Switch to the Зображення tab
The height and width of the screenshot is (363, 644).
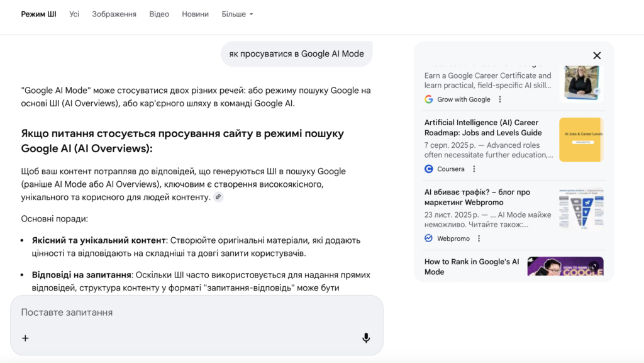(x=114, y=14)
